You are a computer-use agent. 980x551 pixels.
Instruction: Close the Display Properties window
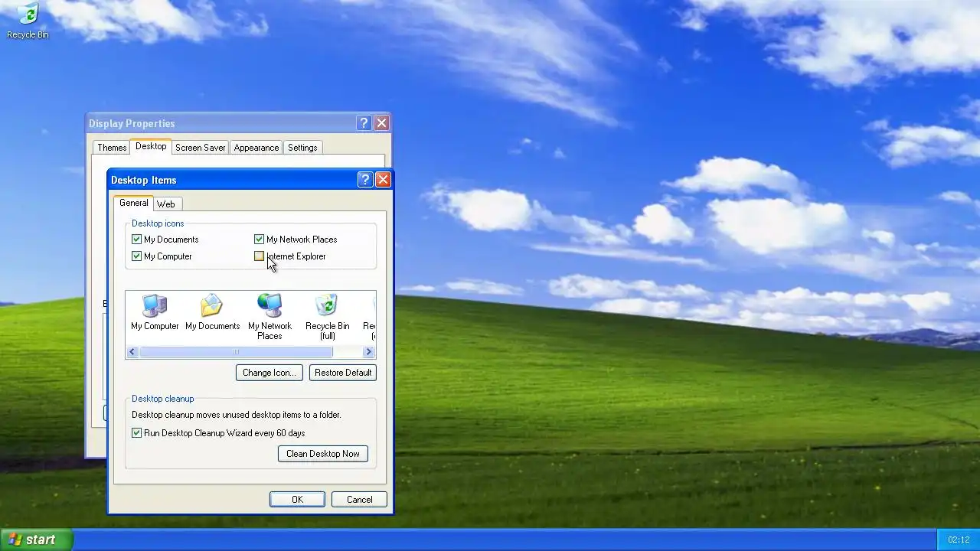click(381, 123)
